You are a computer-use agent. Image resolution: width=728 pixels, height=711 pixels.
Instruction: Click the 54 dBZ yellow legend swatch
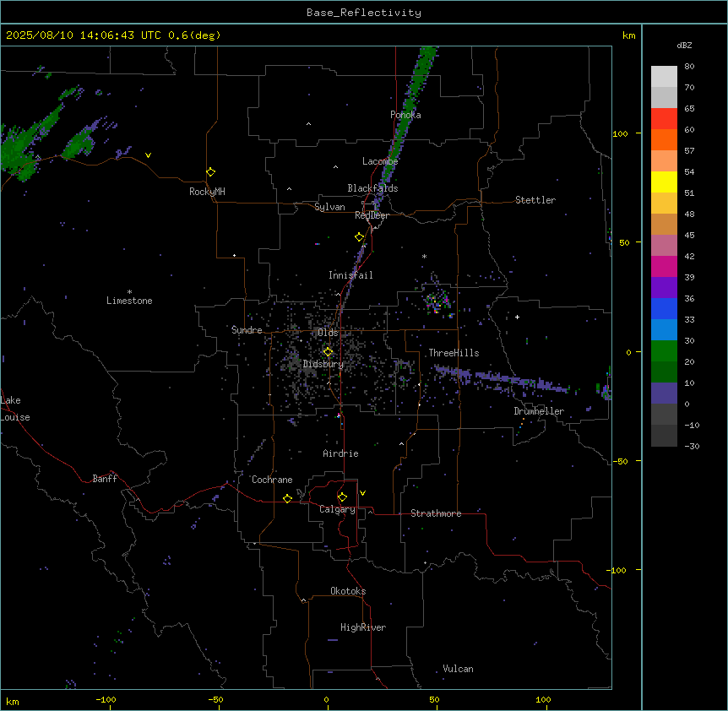[x=664, y=182]
